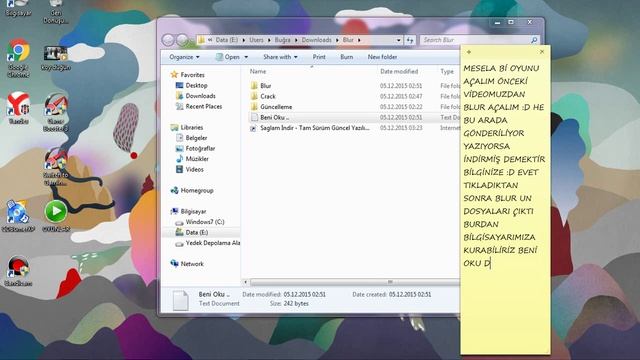Open the Share with dropdown
The height and width of the screenshot is (360, 640).
(280, 57)
